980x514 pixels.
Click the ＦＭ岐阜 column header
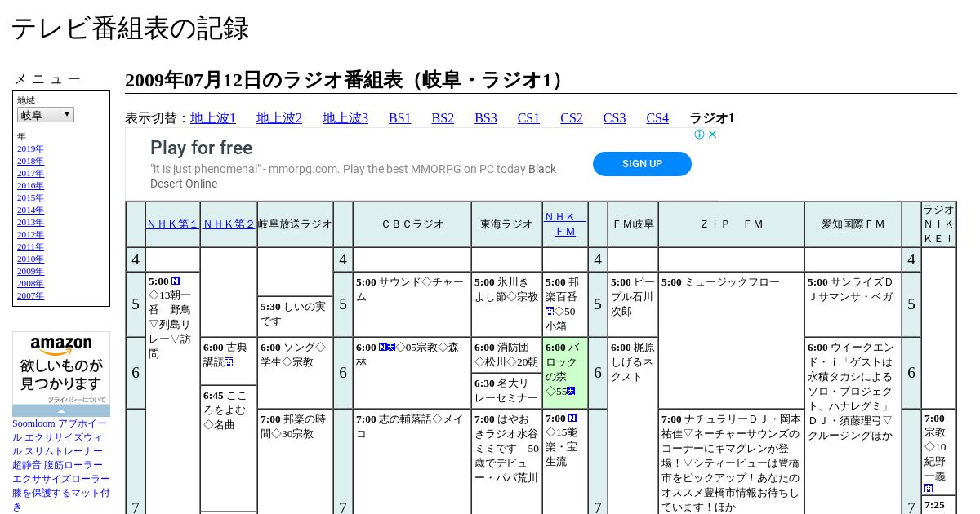632,224
